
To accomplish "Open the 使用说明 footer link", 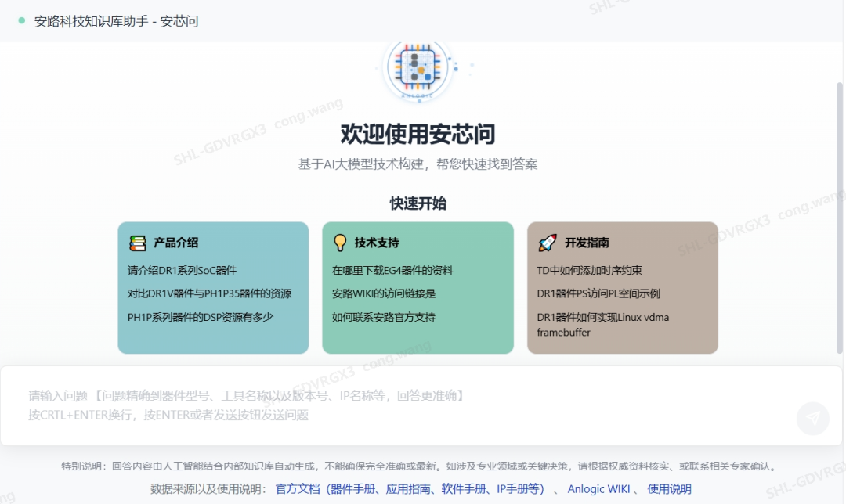I will pos(669,489).
